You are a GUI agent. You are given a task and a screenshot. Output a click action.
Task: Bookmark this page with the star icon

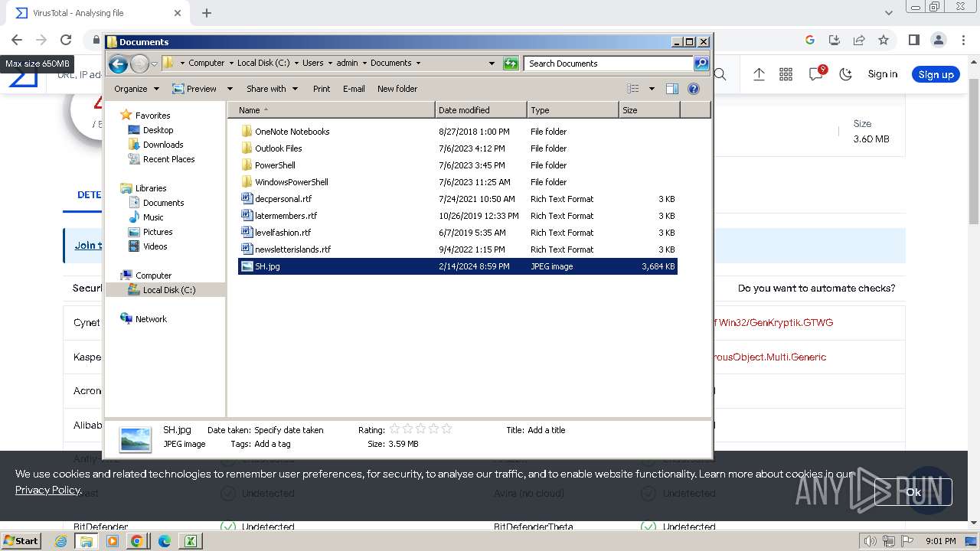[x=884, y=40]
